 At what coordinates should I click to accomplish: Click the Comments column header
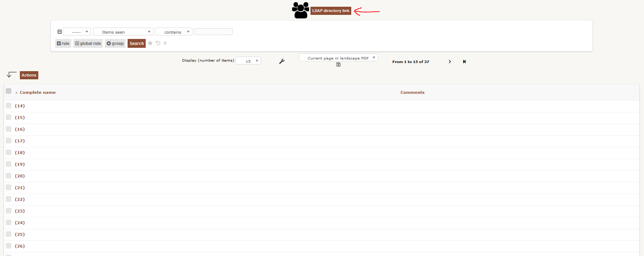(412, 92)
